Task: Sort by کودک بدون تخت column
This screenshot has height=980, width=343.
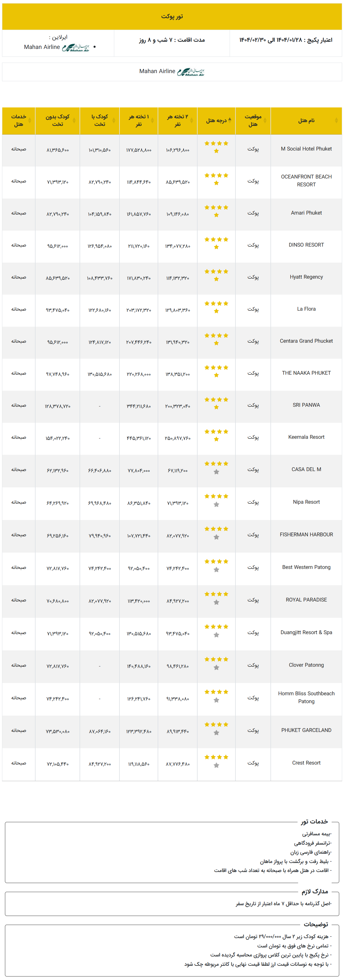Action: coord(57,121)
